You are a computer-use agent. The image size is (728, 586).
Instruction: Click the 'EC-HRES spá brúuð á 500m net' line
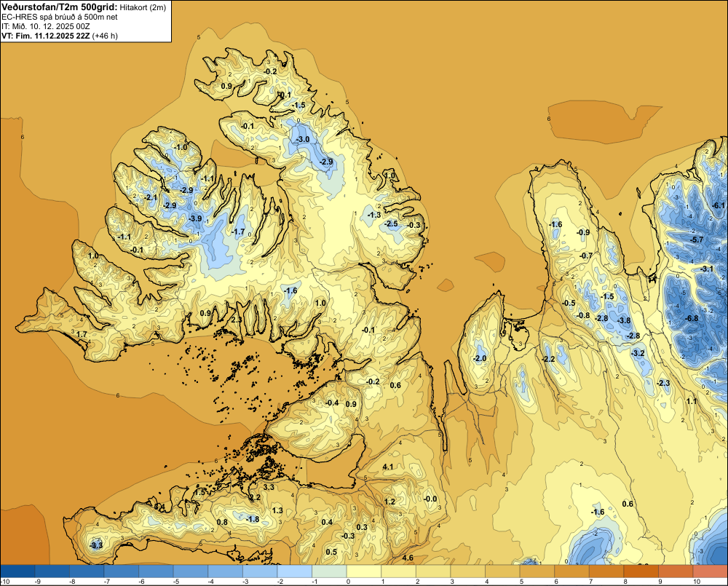tap(60, 17)
